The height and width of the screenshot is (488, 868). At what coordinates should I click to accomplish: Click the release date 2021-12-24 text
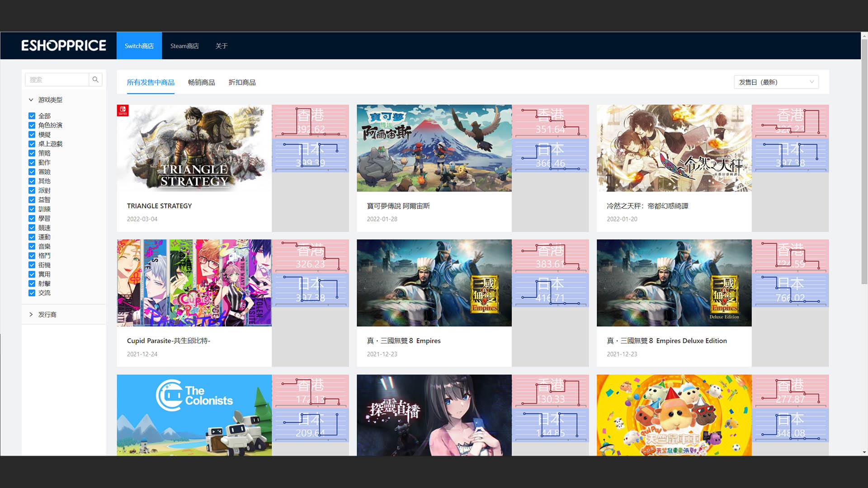[x=142, y=354]
